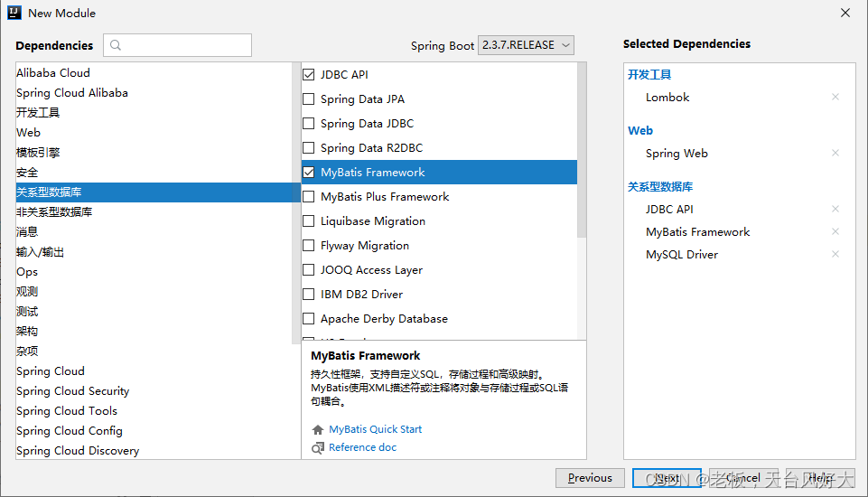Open the Spring Boot version dropdown
Image resolution: width=868 pixels, height=497 pixels.
(x=526, y=45)
